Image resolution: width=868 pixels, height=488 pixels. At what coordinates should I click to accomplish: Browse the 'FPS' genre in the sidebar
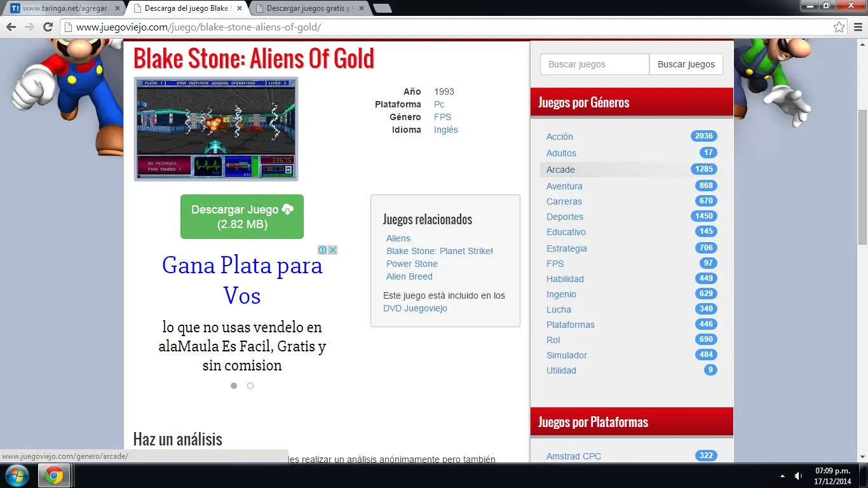tap(555, 264)
